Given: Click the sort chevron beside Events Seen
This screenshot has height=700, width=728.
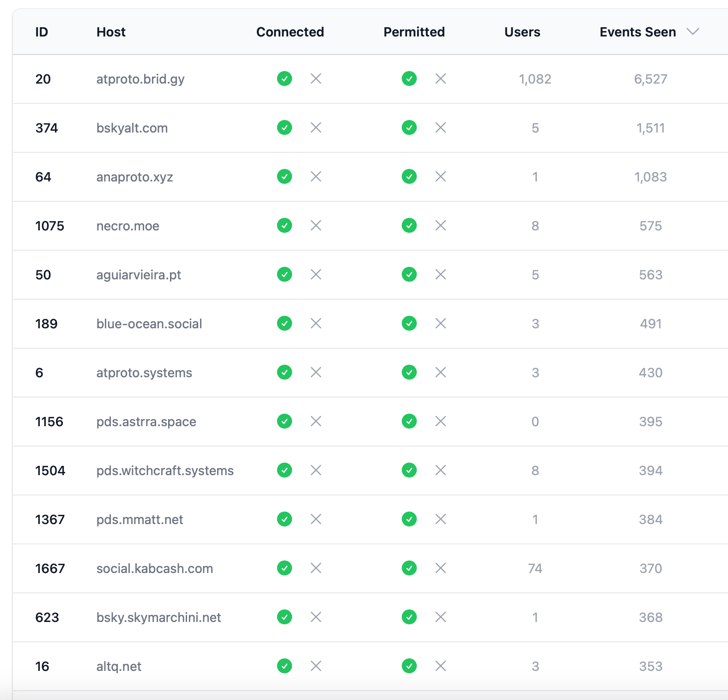Looking at the screenshot, I should pyautogui.click(x=693, y=32).
